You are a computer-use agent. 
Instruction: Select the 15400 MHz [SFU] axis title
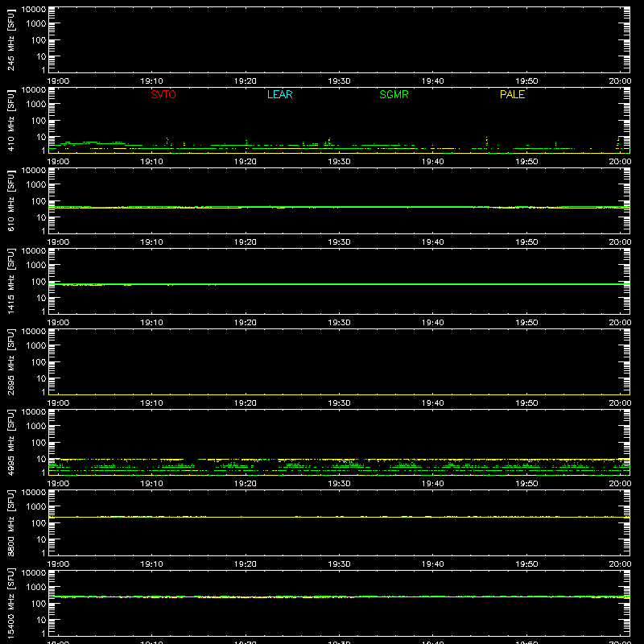pos(11,604)
